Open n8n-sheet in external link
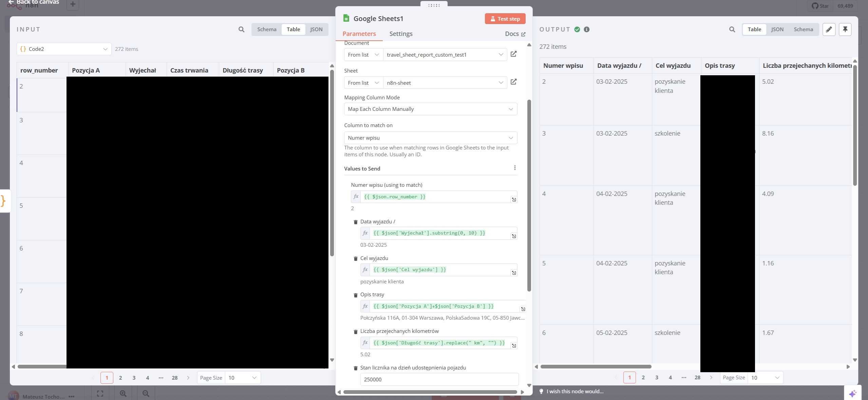 click(513, 82)
